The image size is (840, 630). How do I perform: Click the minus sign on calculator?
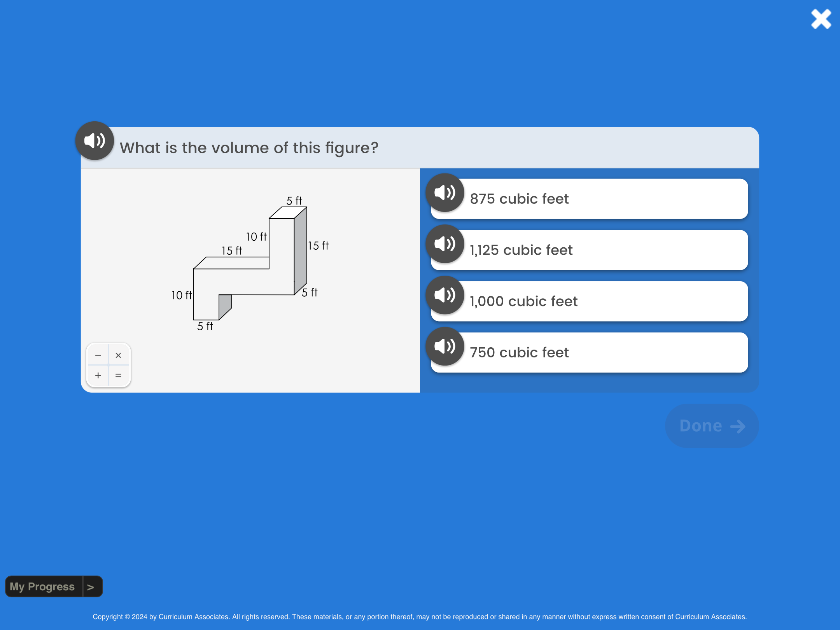[98, 355]
